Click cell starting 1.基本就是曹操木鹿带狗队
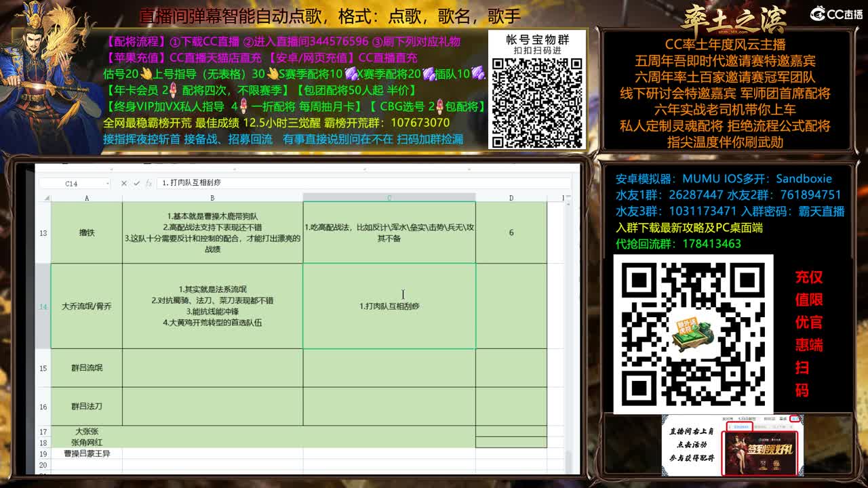Screen dimensions: 868x488 [x=212, y=232]
